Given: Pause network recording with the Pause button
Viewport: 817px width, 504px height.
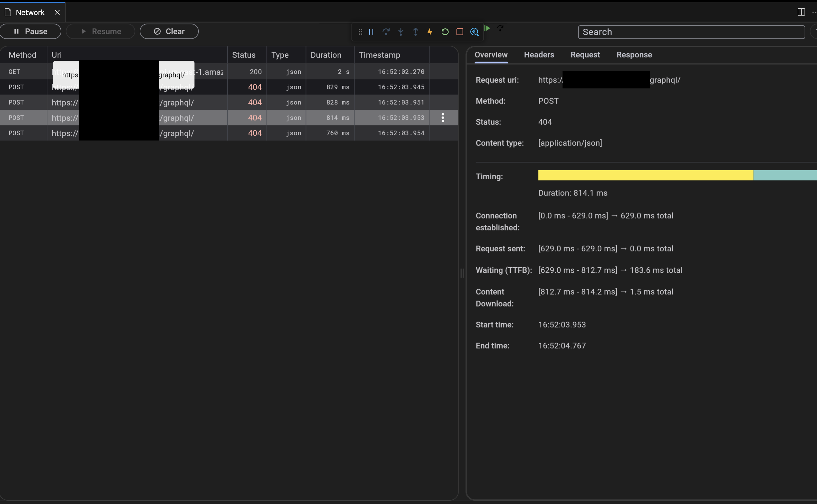Looking at the screenshot, I should coord(30,31).
